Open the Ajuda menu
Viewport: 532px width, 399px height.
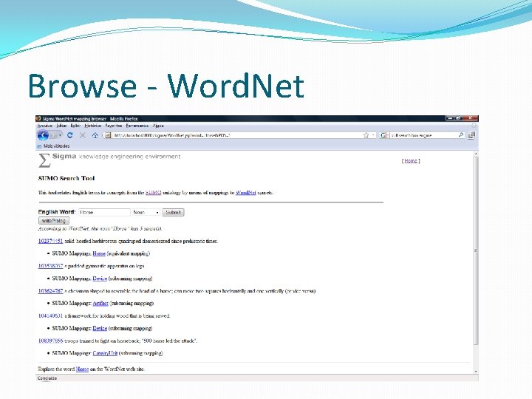(x=158, y=126)
